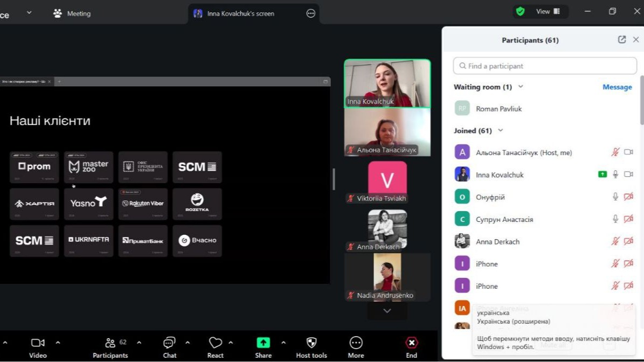Open the View layout button
The width and height of the screenshot is (644, 362).
(x=548, y=11)
